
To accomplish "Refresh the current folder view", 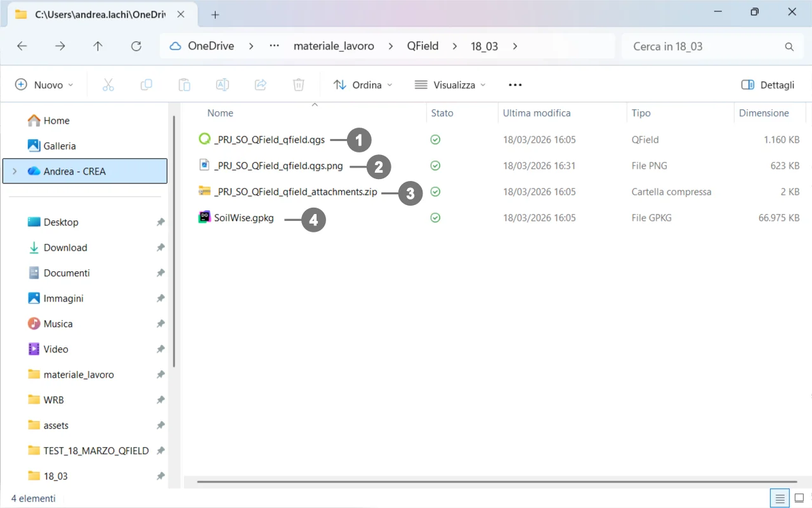I will pyautogui.click(x=136, y=46).
